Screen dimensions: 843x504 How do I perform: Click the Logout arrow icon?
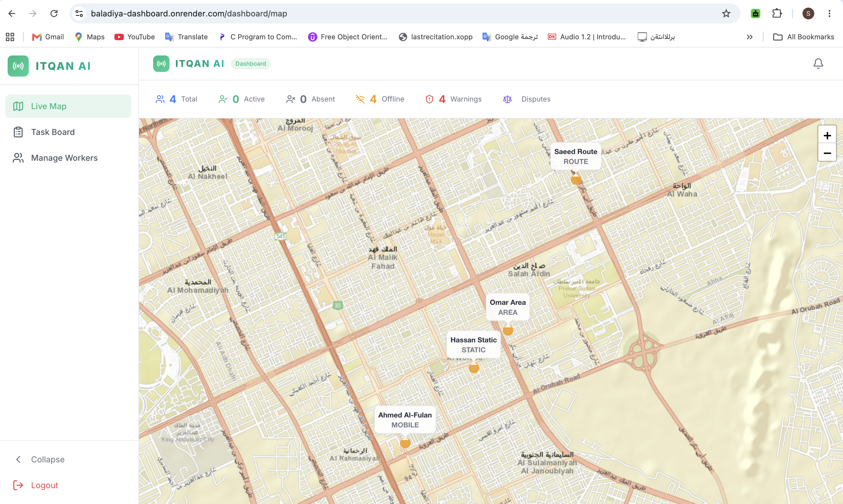coord(18,485)
